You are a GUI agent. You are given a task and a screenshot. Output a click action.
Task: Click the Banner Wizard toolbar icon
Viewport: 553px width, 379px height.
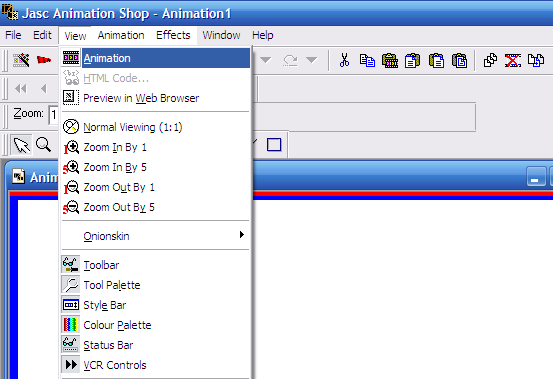[x=44, y=60]
